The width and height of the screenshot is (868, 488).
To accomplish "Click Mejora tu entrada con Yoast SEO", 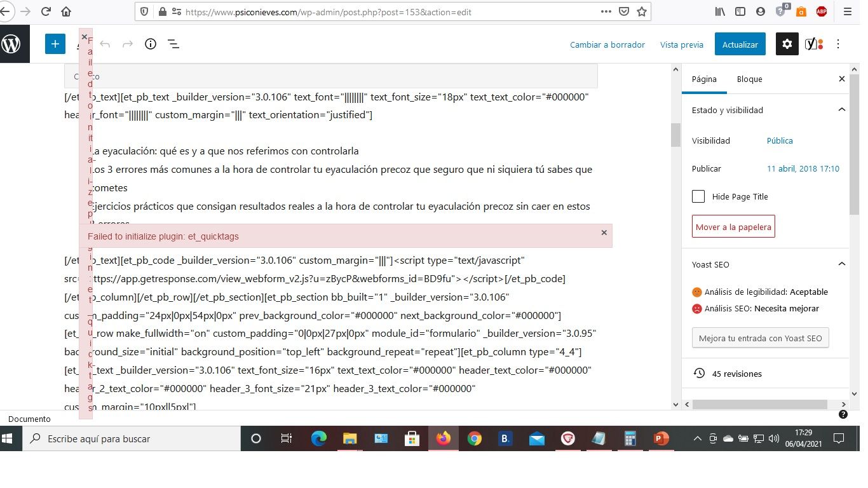I will [x=761, y=338].
